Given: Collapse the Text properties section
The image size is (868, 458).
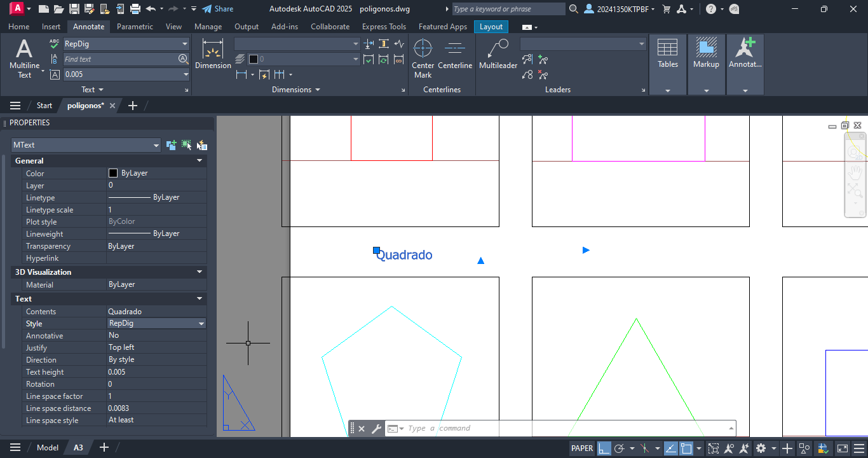Looking at the screenshot, I should [x=200, y=299].
